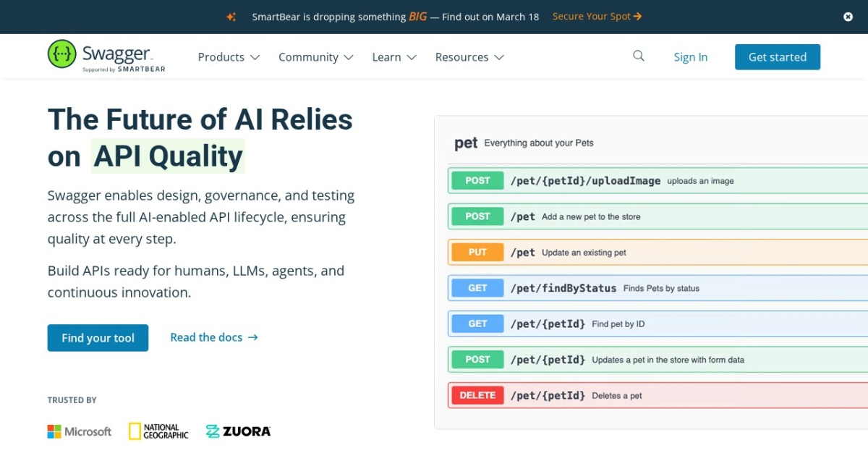Expand the PUT /pet endpoint row
This screenshot has width=868, height=456.
(x=651, y=253)
